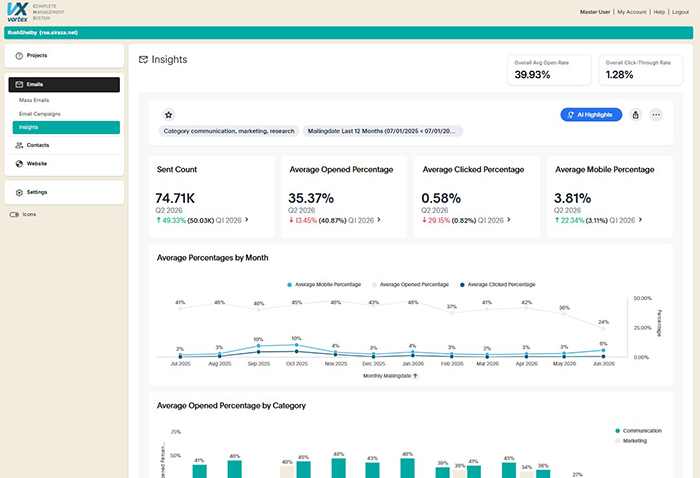Viewport: 700px width, 478px height.
Task: Expand Average Opened Percentage comparison chevron
Action: (x=379, y=220)
